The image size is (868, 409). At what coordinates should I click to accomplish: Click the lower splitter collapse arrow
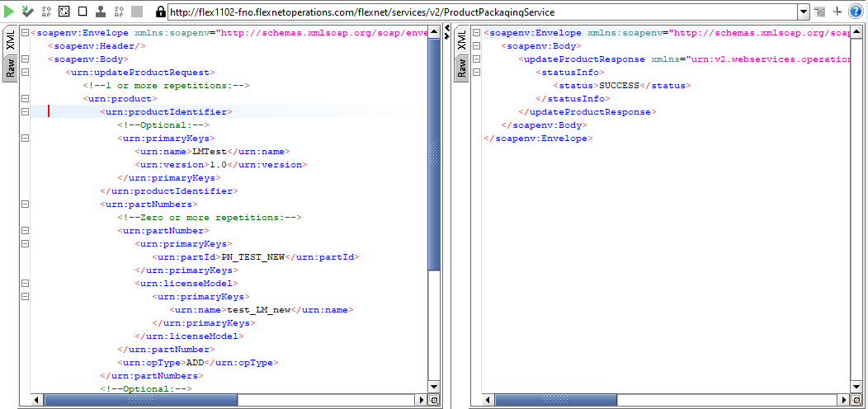pos(446,36)
